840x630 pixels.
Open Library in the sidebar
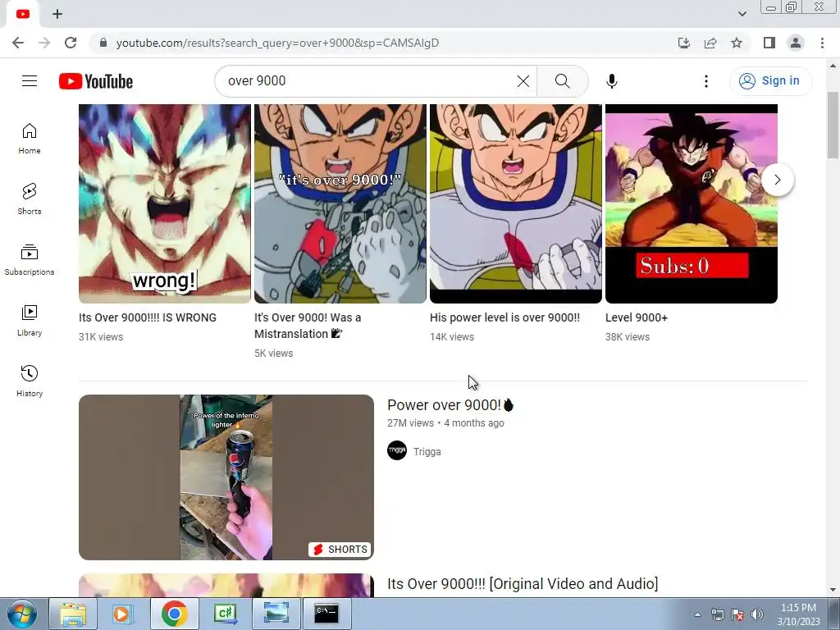(x=30, y=321)
